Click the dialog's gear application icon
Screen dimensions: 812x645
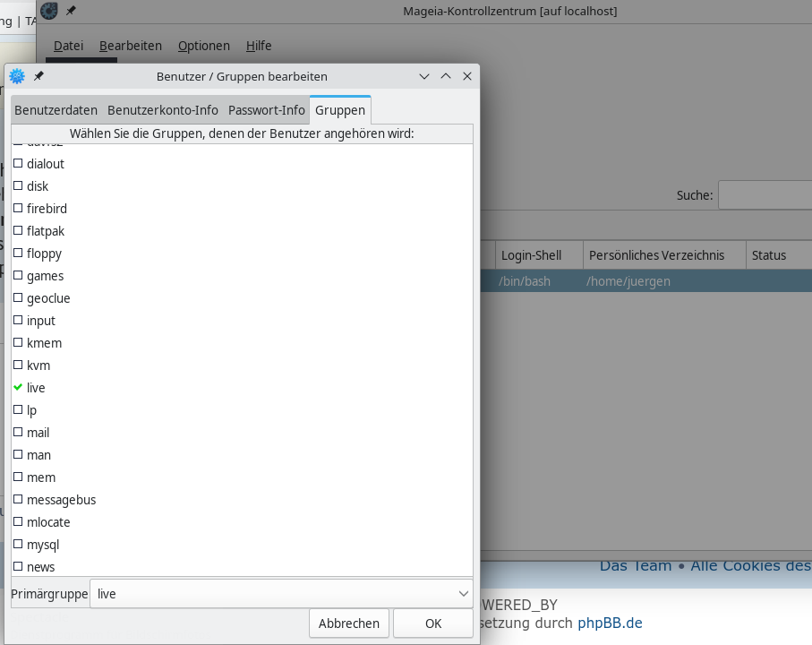pos(17,77)
